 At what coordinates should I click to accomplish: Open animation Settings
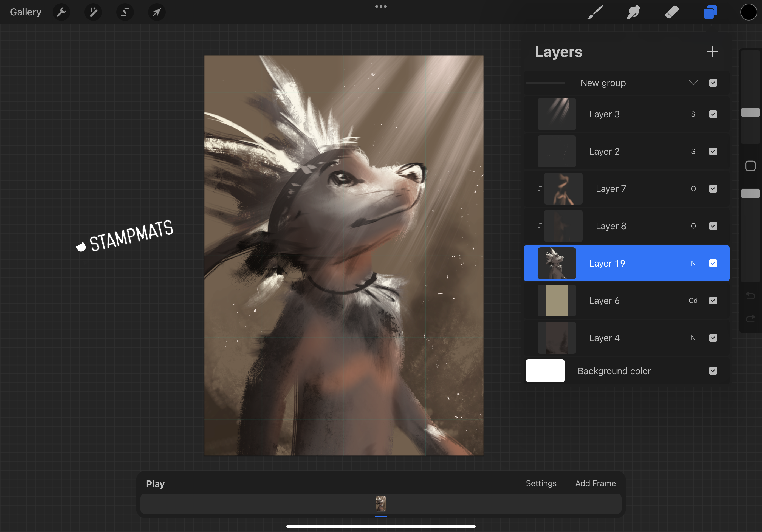pos(541,483)
